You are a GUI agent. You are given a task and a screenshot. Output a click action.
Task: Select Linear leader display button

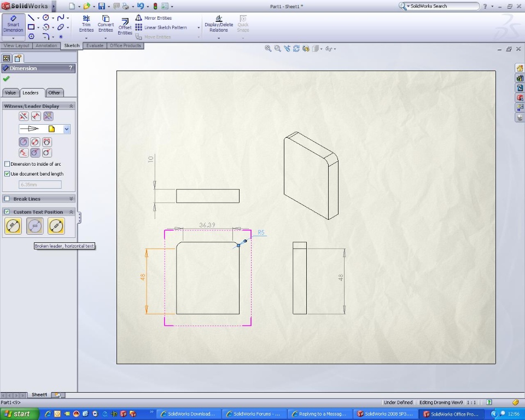tap(46, 142)
